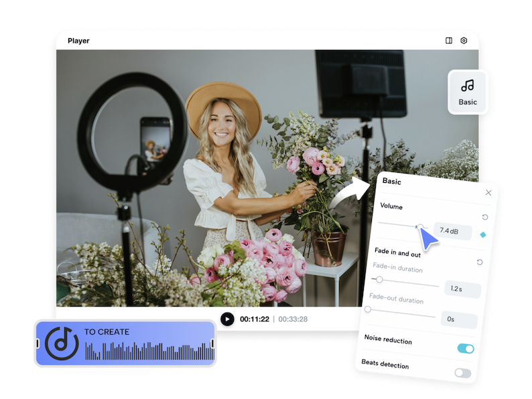Click the 0s fade-out field
Screen dimensions: 532x399
tap(459, 319)
